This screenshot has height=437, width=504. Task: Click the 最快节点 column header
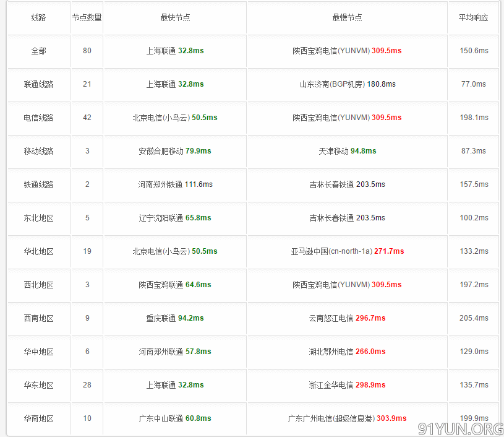[175, 17]
